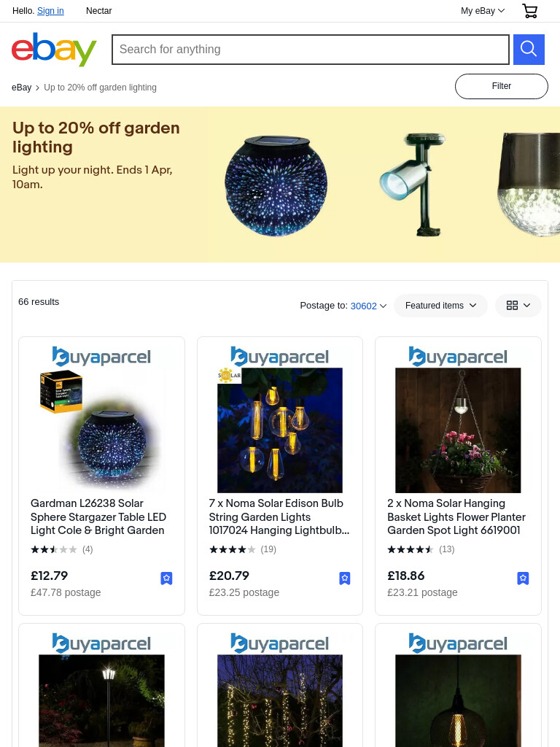Click the buyaparcel logo on first listing
The image size is (560, 747).
(x=101, y=356)
